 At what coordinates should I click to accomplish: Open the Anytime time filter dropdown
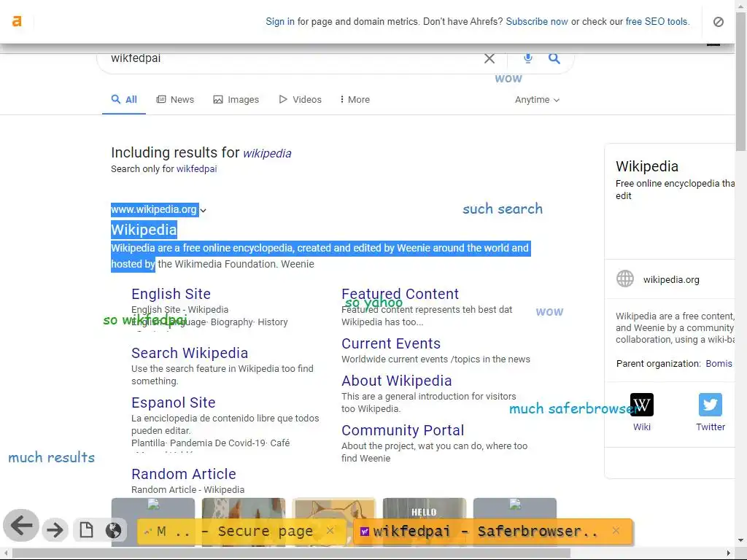click(538, 99)
